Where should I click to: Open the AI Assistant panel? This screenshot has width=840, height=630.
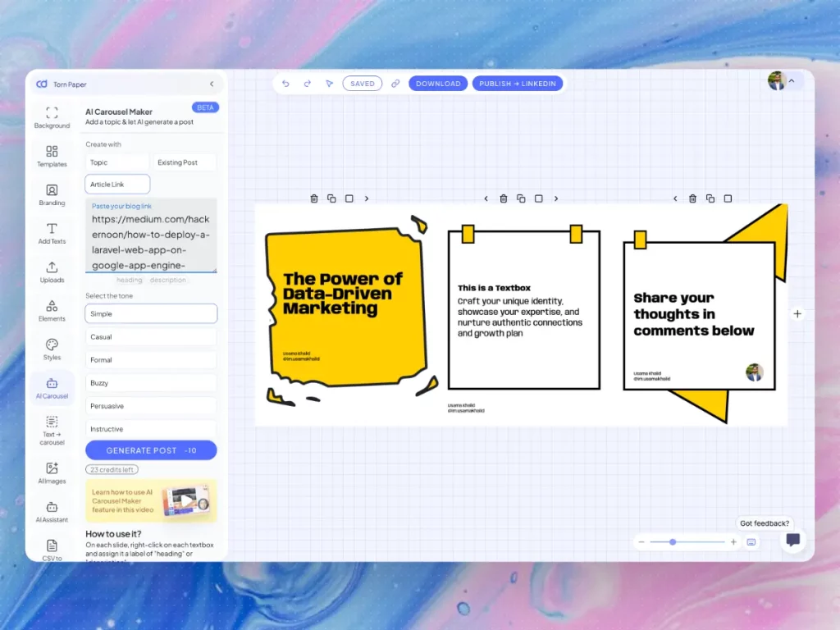(52, 513)
